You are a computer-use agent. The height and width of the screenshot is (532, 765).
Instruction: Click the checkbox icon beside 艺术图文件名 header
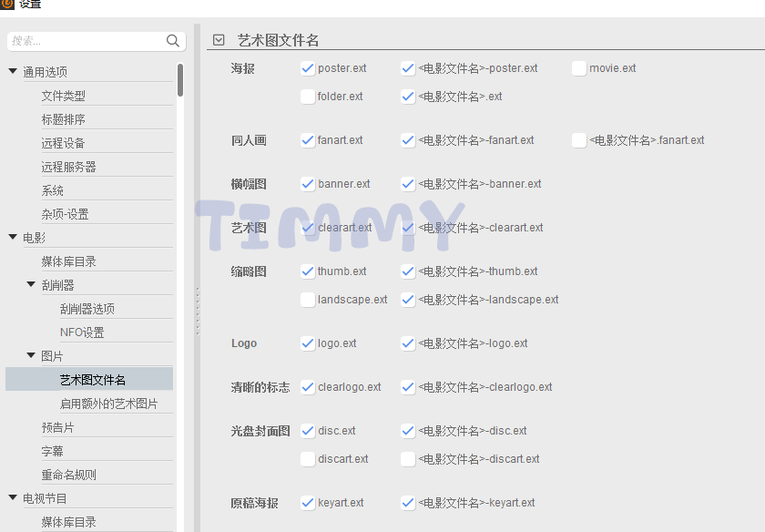(219, 39)
